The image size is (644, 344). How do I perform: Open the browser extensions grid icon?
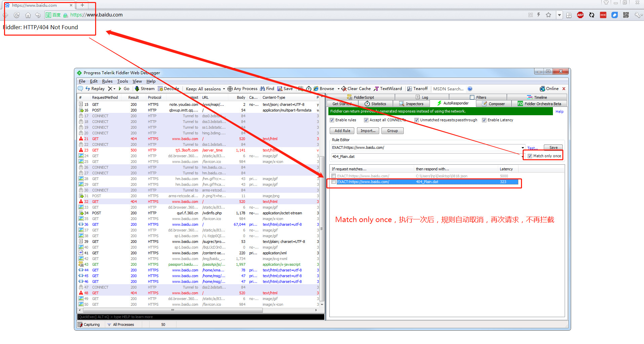point(569,15)
